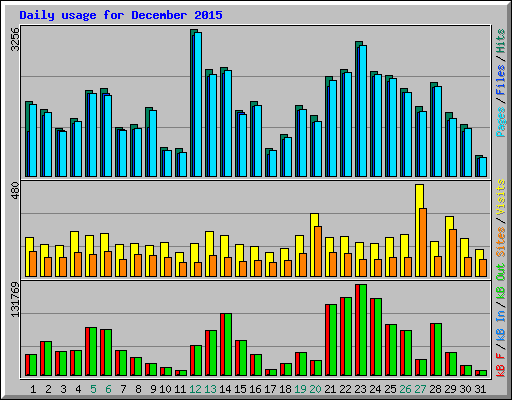This screenshot has height=400, width=512.
Task: Click the green kB bar for day 5
Action: tap(93, 352)
